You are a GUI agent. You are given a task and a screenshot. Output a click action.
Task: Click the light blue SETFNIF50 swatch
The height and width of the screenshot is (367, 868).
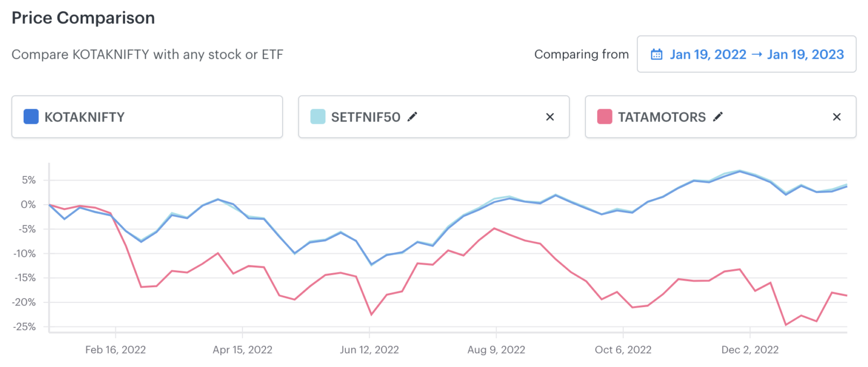point(318,117)
